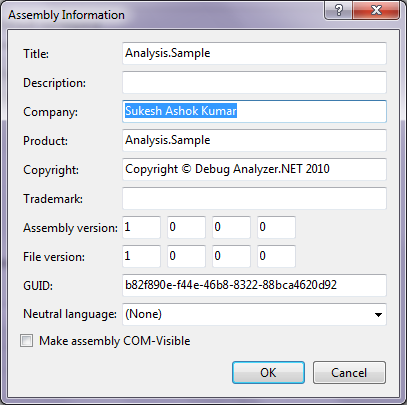The image size is (407, 405).
Task: Focus the Title input field
Action: tap(254, 53)
